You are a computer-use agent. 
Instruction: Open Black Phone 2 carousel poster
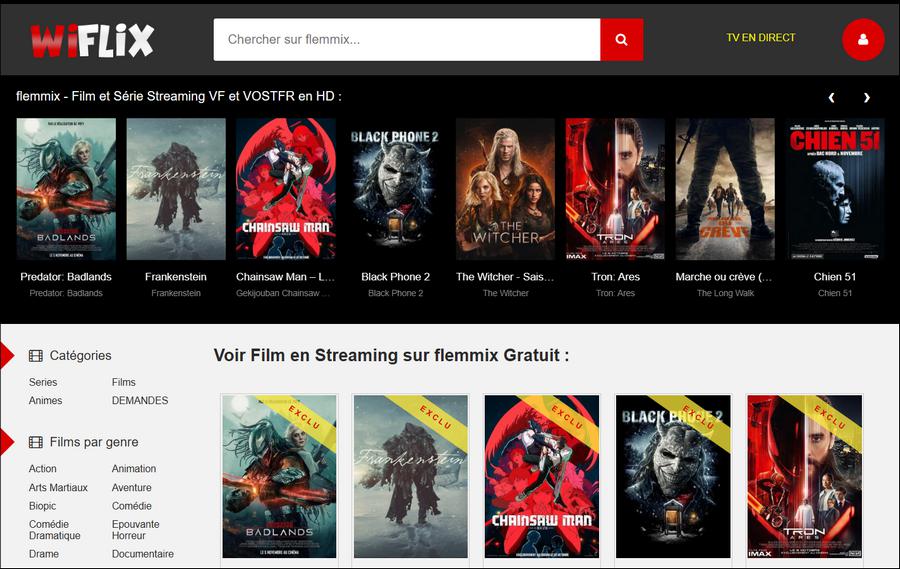click(x=395, y=189)
